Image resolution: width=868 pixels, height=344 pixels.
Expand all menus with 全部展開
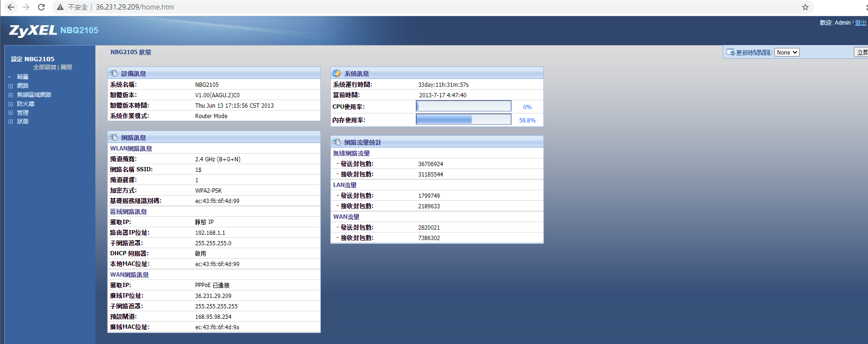[45, 67]
